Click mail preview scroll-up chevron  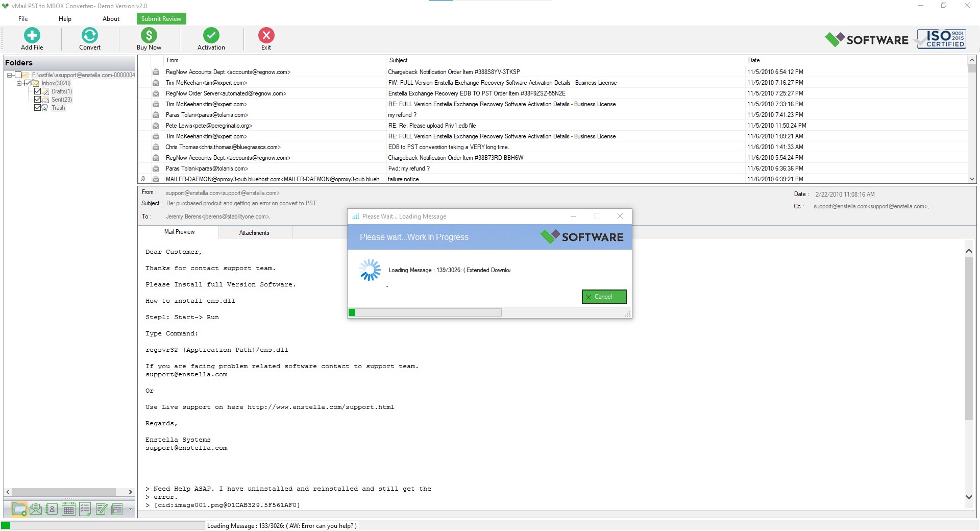point(969,251)
